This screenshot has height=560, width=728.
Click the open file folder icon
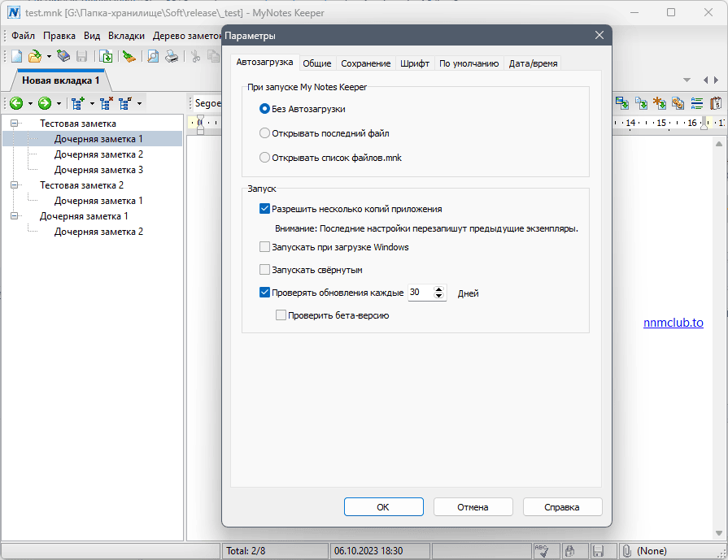coord(34,57)
